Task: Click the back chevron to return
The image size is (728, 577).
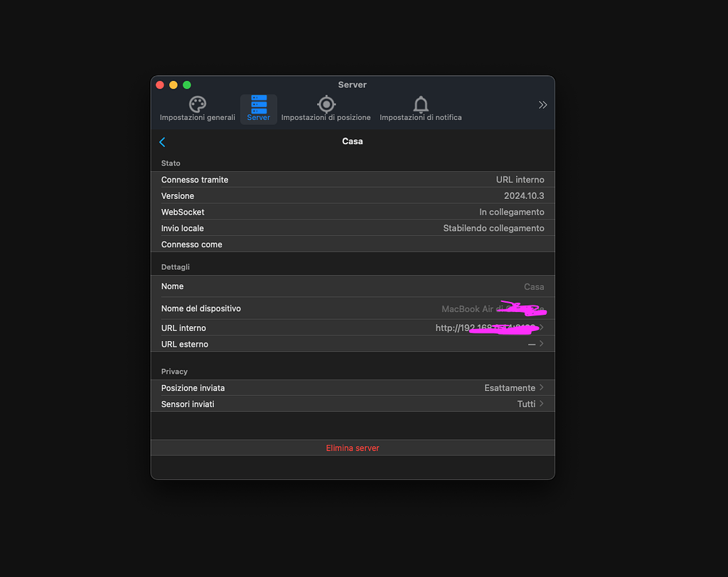Action: [x=162, y=141]
